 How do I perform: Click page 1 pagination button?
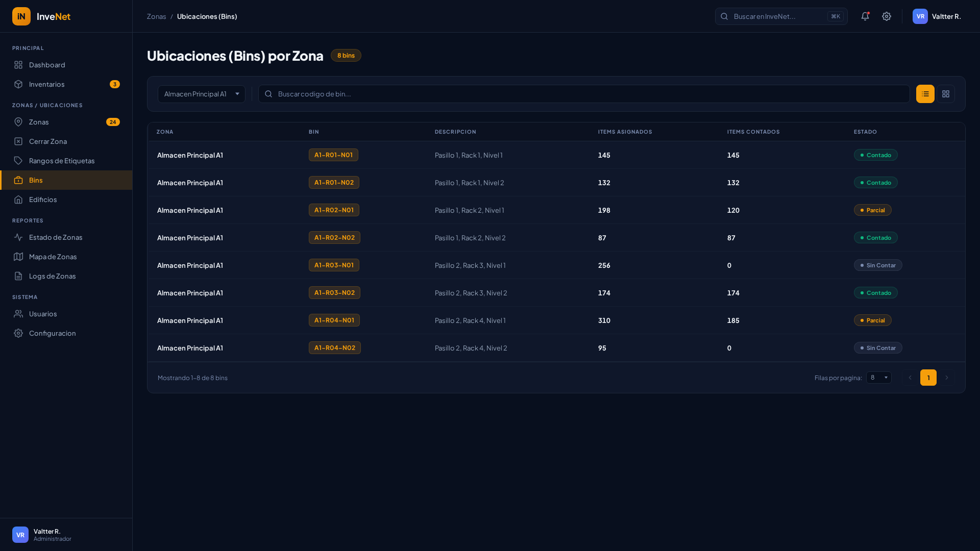pyautogui.click(x=928, y=378)
